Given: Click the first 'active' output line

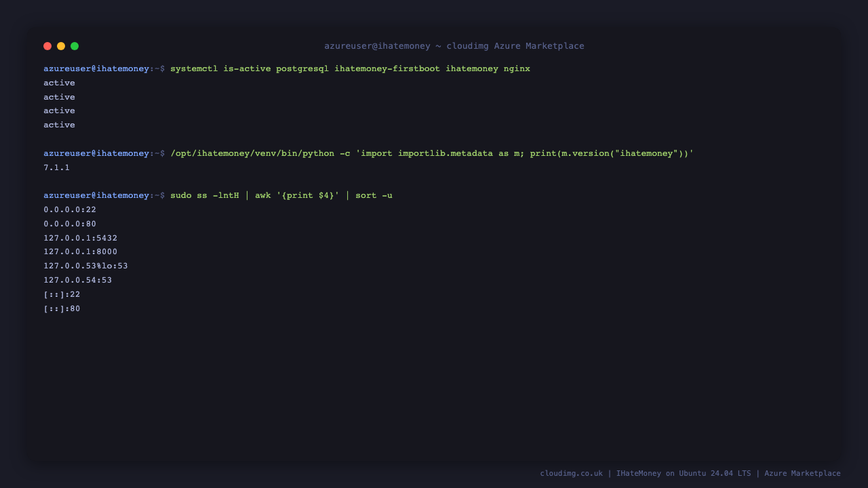Looking at the screenshot, I should coord(60,83).
